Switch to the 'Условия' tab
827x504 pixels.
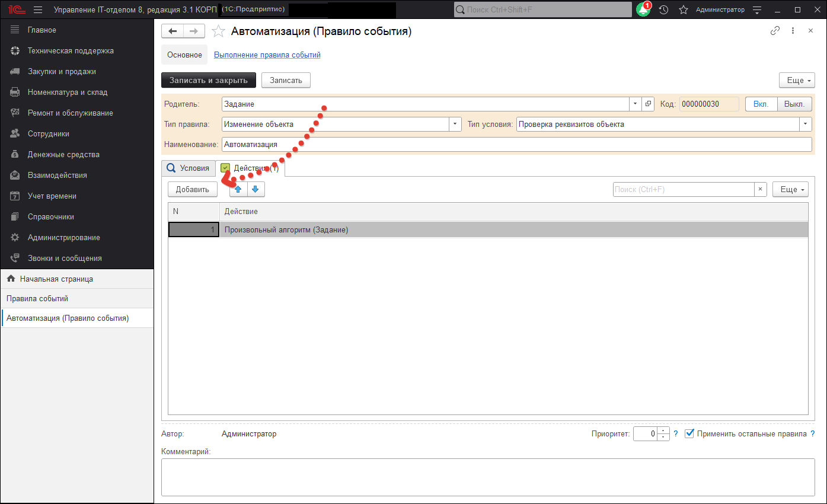[x=189, y=168]
